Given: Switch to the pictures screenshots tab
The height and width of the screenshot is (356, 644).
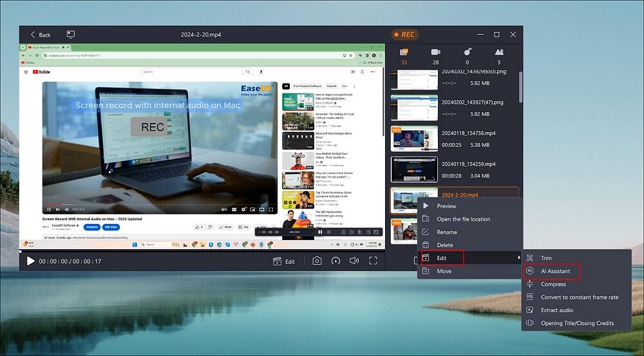Looking at the screenshot, I should point(499,56).
